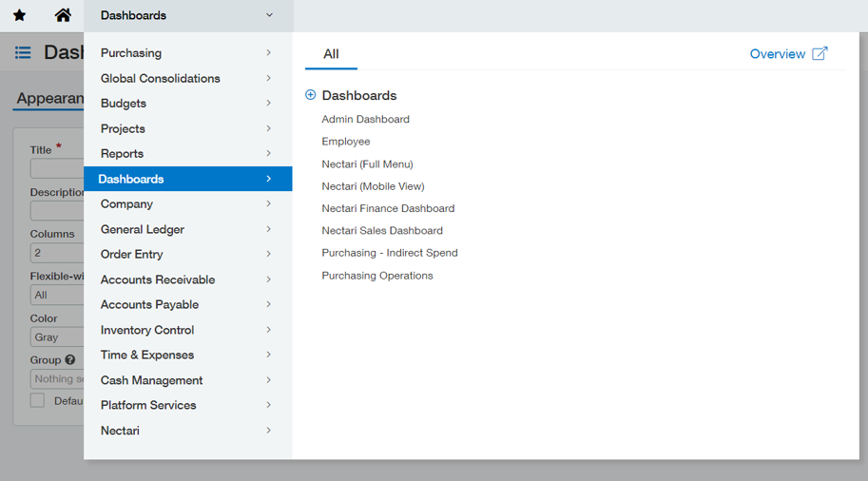
Task: Open Purchasing - Indirect Spend dashboard
Action: coord(390,253)
